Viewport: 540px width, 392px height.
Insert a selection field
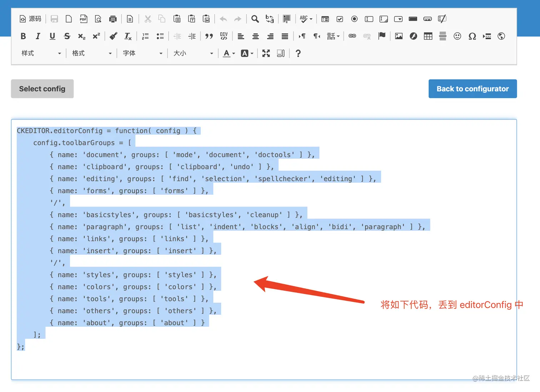398,19
